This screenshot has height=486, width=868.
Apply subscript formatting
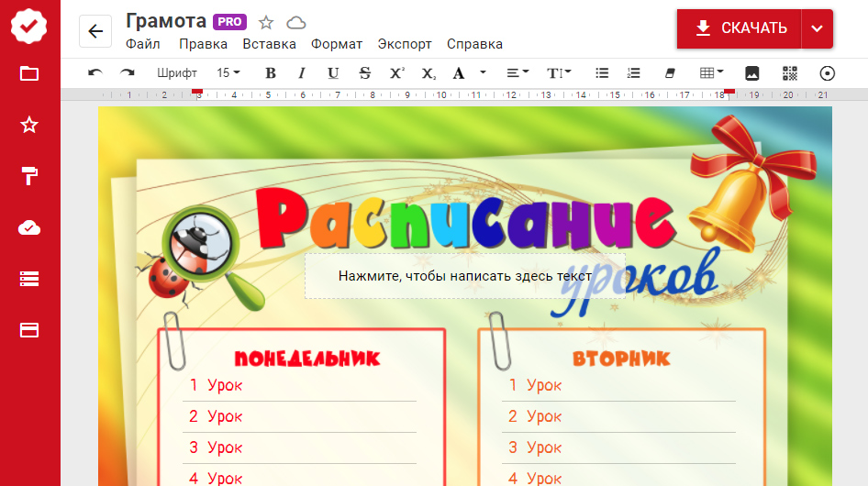point(428,73)
